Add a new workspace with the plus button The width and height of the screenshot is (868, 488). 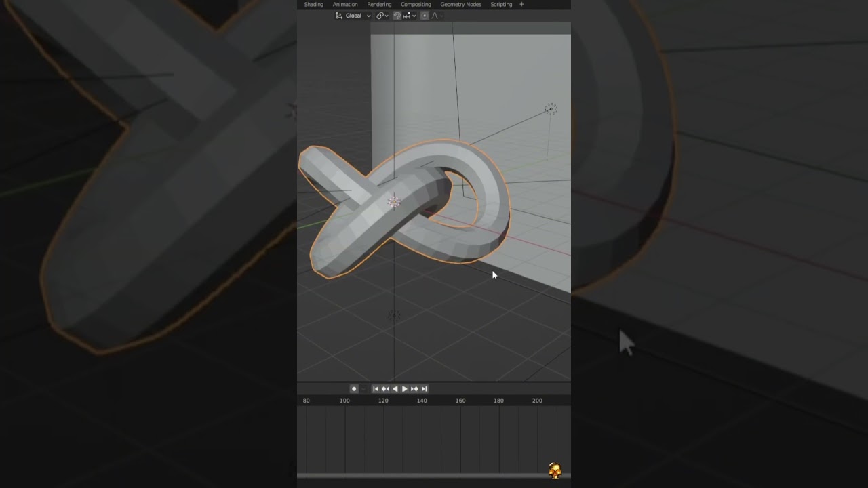pyautogui.click(x=521, y=4)
